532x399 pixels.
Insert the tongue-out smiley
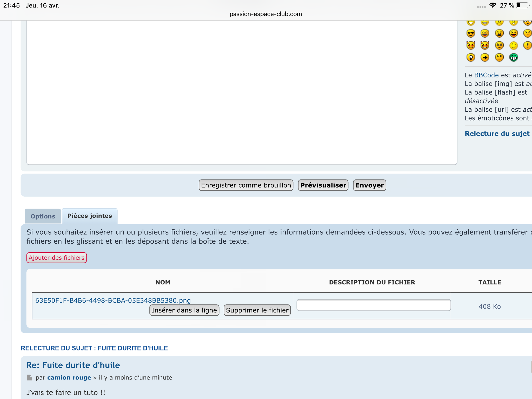[x=514, y=33]
